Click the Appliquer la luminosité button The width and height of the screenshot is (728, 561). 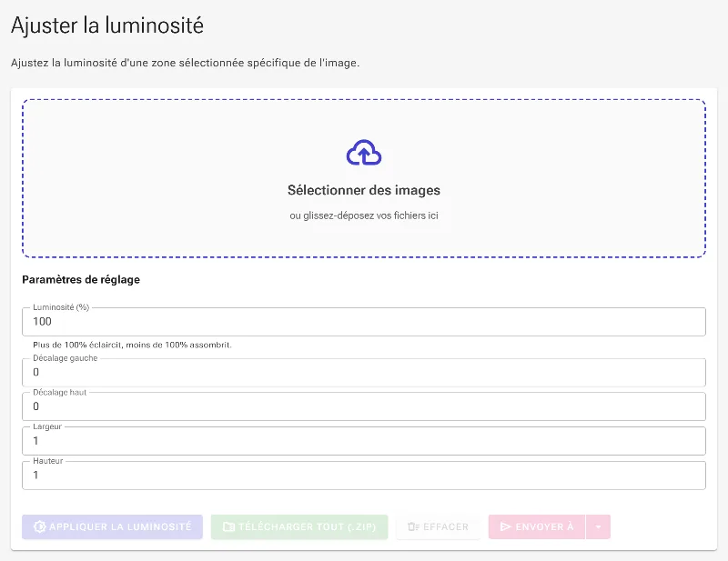coord(112,526)
